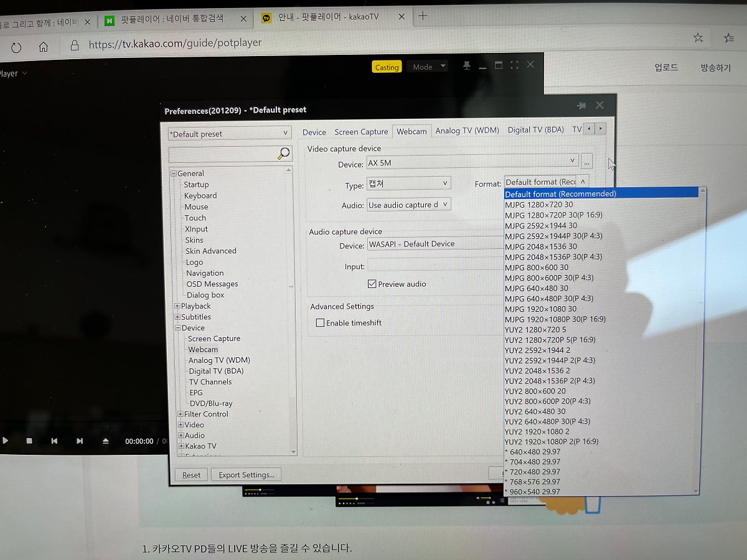The image size is (747, 560).
Task: Select TV Channels in settings tree
Action: (x=210, y=382)
